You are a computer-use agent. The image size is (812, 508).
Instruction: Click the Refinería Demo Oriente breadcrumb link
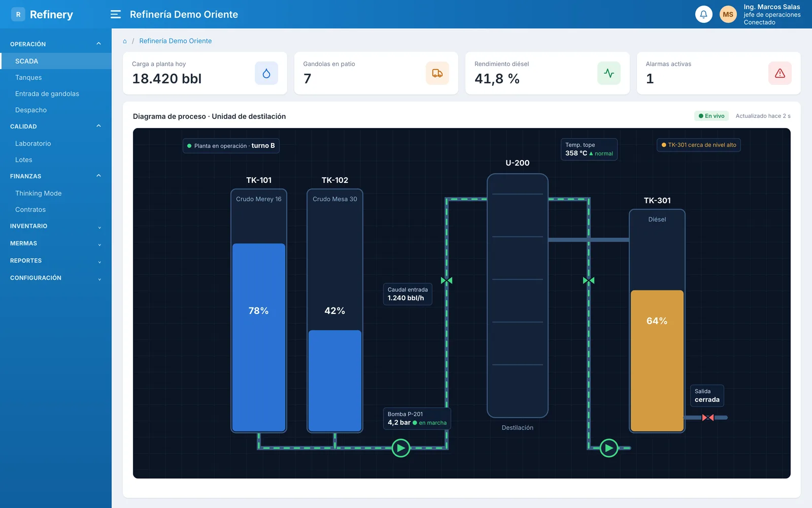click(176, 41)
